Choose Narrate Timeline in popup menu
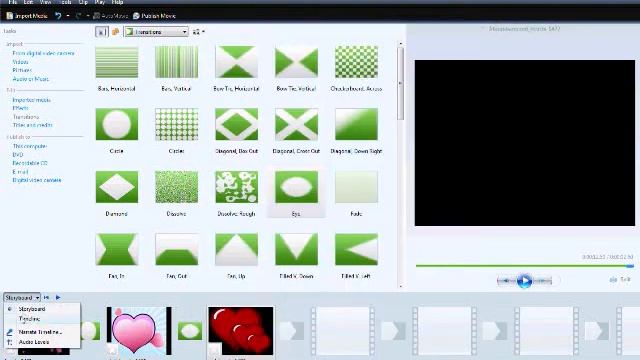Image resolution: width=640 pixels, height=360 pixels. (40, 332)
